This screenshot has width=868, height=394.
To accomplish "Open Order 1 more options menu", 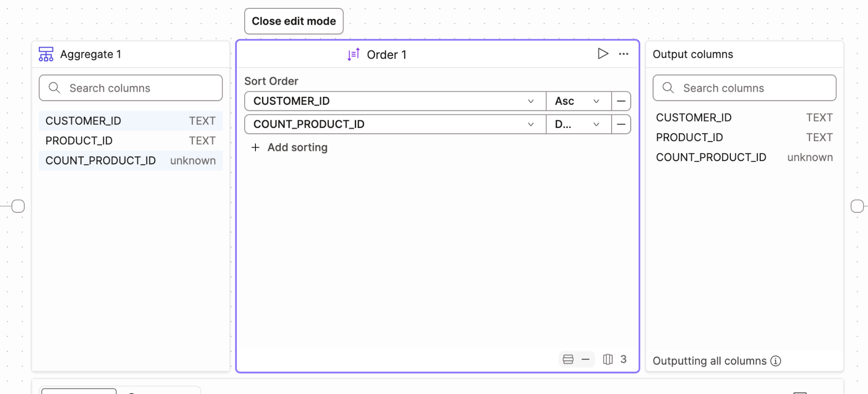I will pos(623,54).
